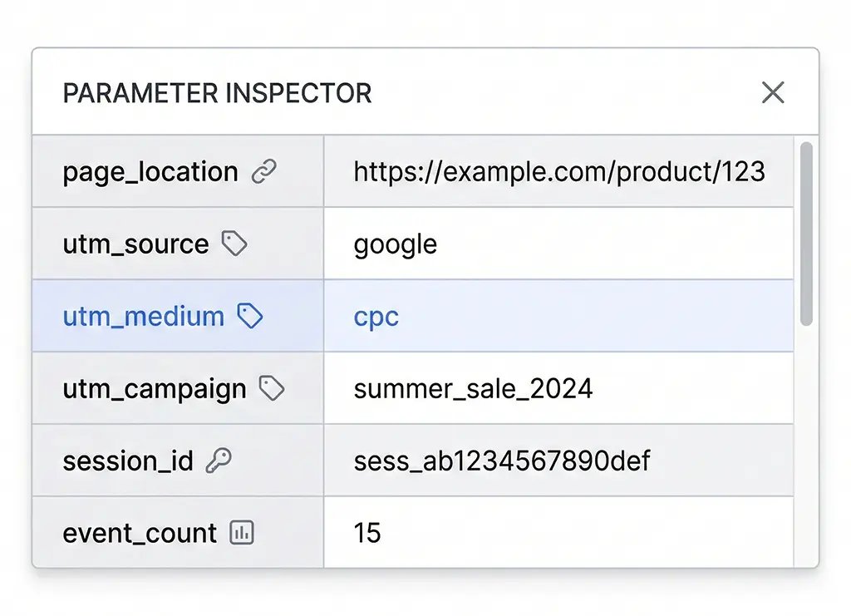Image resolution: width=851 pixels, height=616 pixels.
Task: Open the bar chart icon beside event_count
Action: coord(242,532)
